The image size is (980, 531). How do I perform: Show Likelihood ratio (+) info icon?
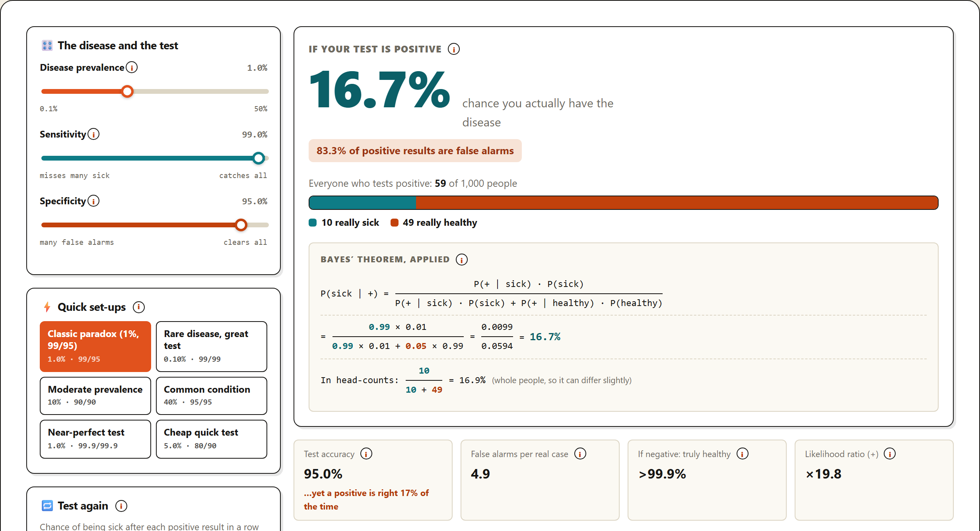889,453
